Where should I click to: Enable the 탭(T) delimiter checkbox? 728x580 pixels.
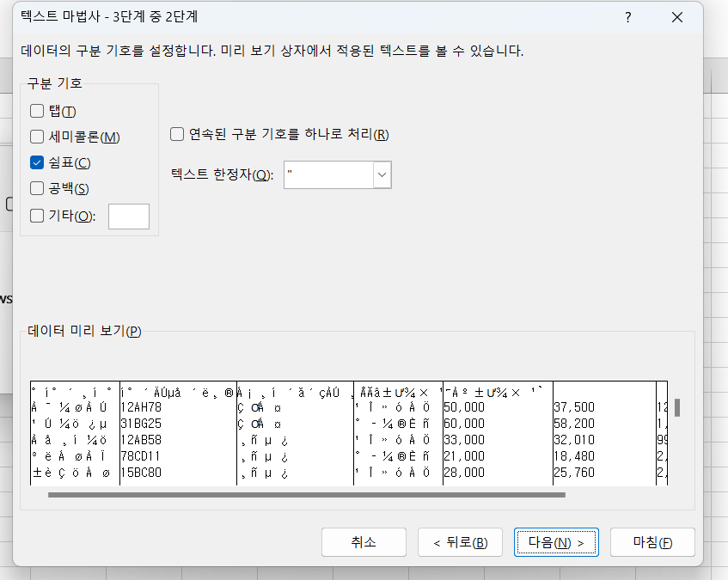37,111
